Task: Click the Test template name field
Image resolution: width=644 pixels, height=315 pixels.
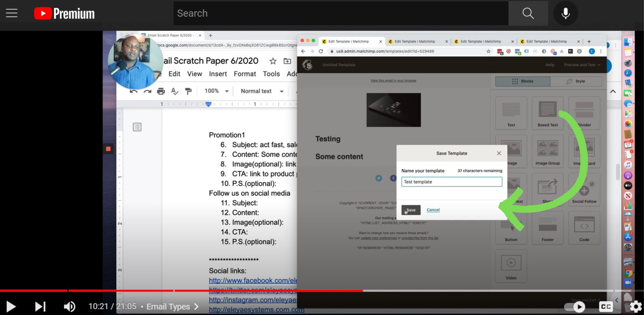Action: [451, 182]
